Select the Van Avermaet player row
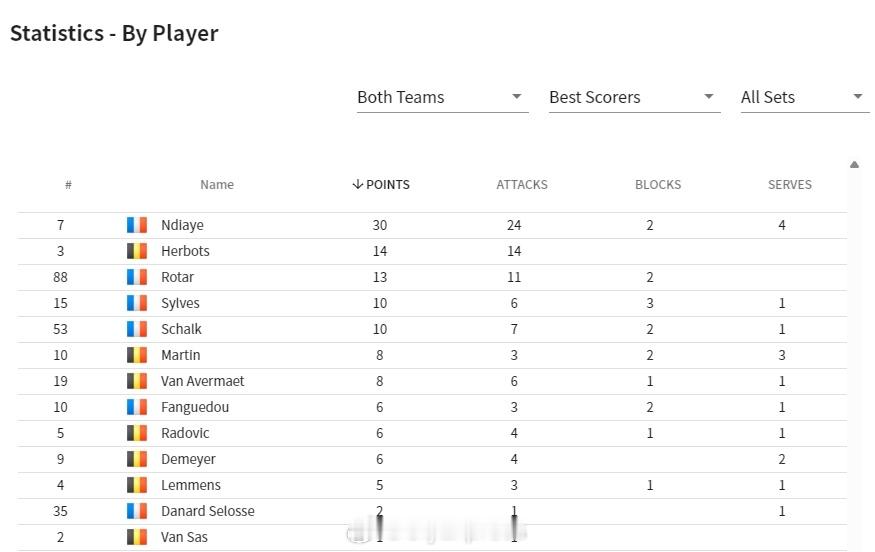 432,381
